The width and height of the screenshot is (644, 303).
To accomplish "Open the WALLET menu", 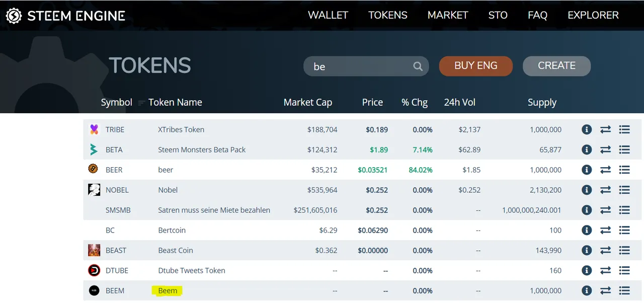I will tap(328, 15).
